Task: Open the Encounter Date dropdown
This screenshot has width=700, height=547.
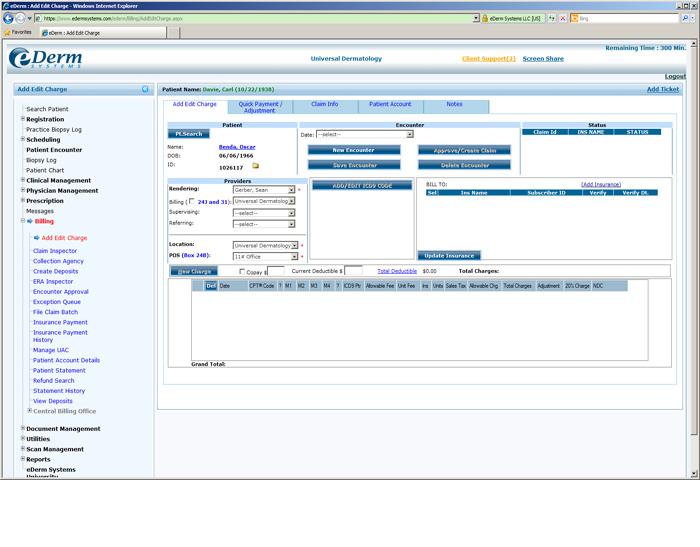Action: pos(365,134)
